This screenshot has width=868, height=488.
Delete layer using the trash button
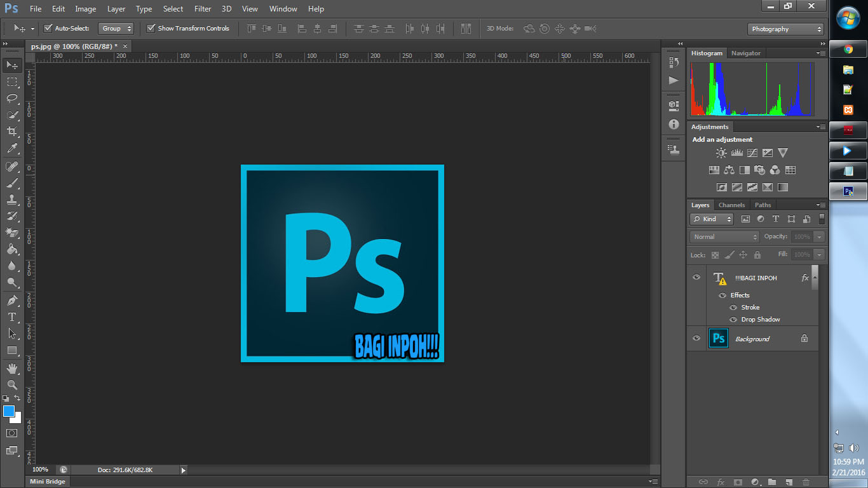click(x=806, y=482)
